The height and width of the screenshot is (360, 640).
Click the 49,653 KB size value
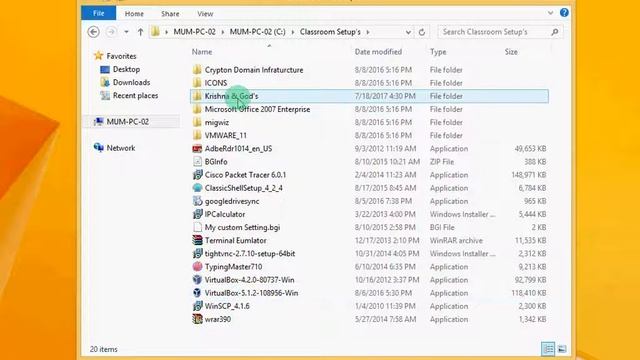click(530, 149)
